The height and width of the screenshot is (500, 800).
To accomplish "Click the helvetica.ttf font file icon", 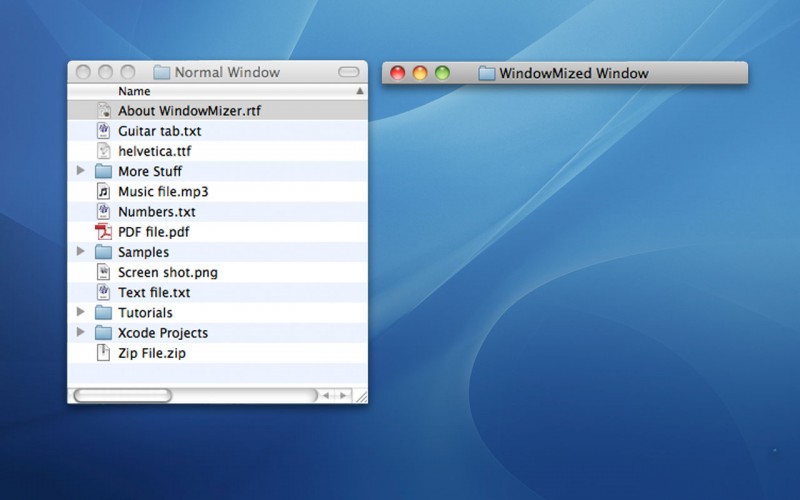I will tap(104, 151).
